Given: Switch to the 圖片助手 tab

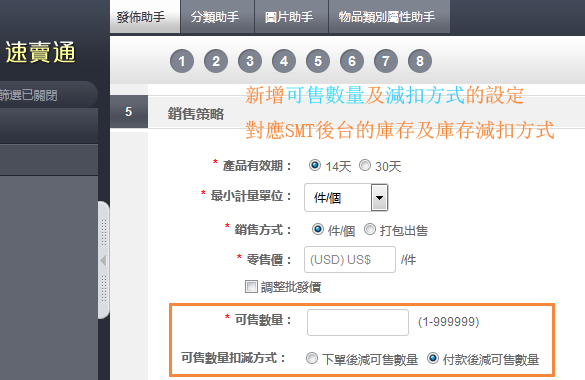Looking at the screenshot, I should [x=291, y=16].
